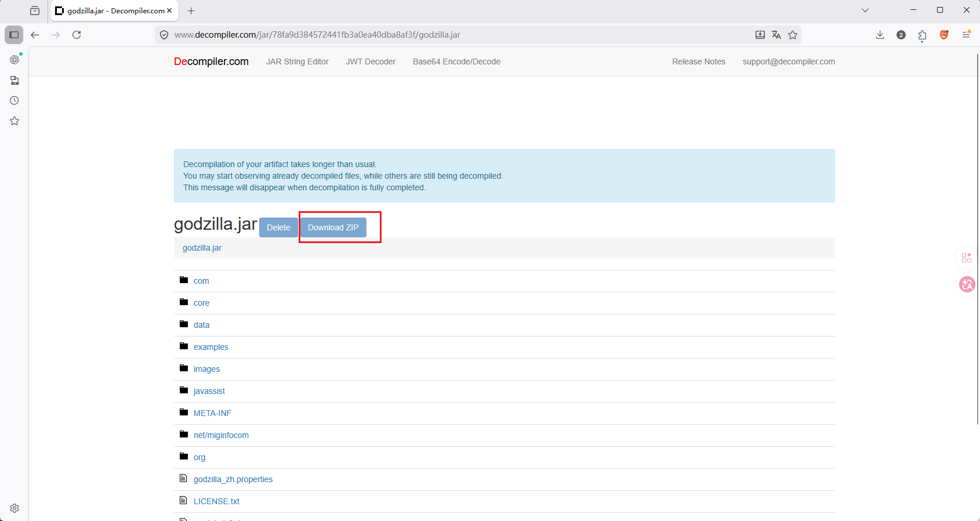The height and width of the screenshot is (521, 980).
Task: Open the data folder
Action: tap(201, 325)
